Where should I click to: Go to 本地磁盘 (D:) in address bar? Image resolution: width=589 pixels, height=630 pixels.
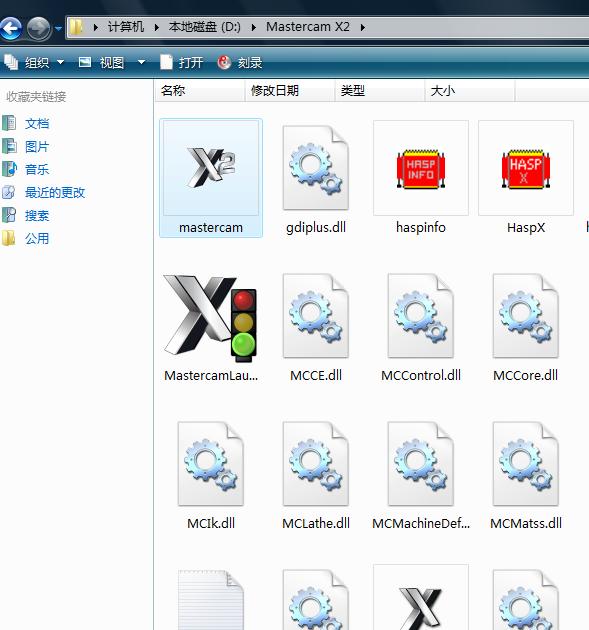pos(205,27)
